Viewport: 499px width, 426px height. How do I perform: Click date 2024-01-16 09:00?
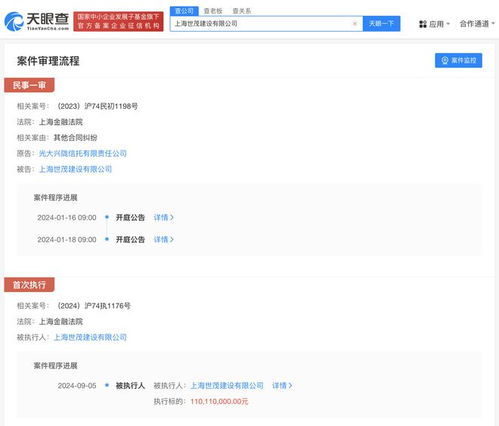pyautogui.click(x=67, y=218)
